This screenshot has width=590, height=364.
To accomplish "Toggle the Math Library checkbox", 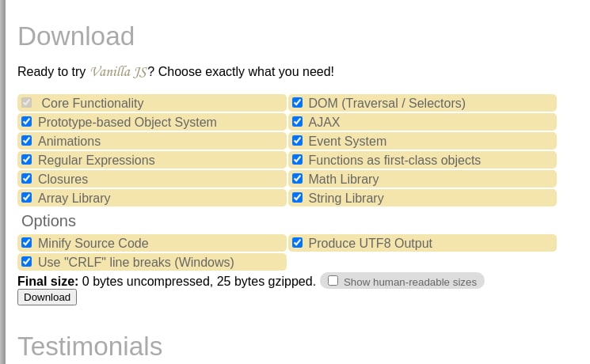I will point(297,179).
